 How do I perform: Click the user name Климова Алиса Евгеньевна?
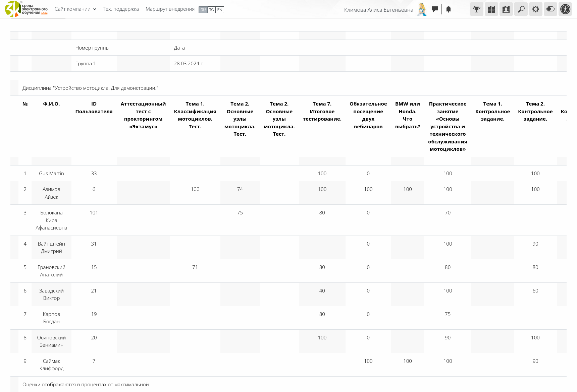(378, 10)
